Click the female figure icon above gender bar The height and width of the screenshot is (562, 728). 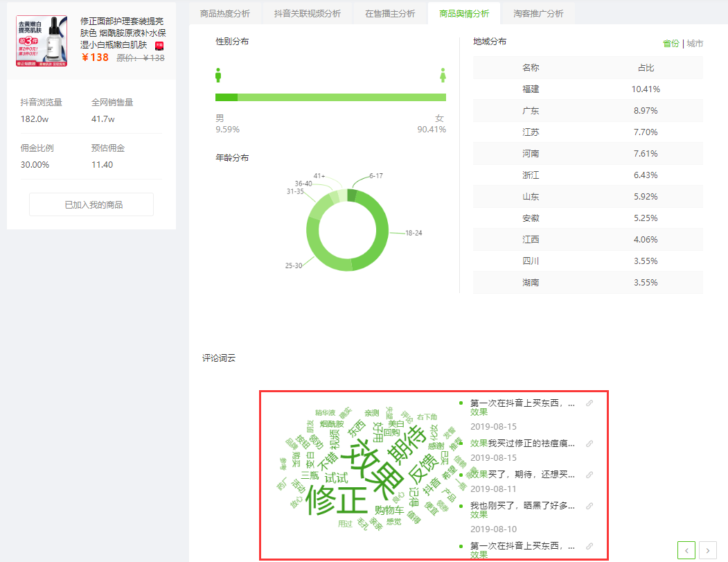point(443,76)
